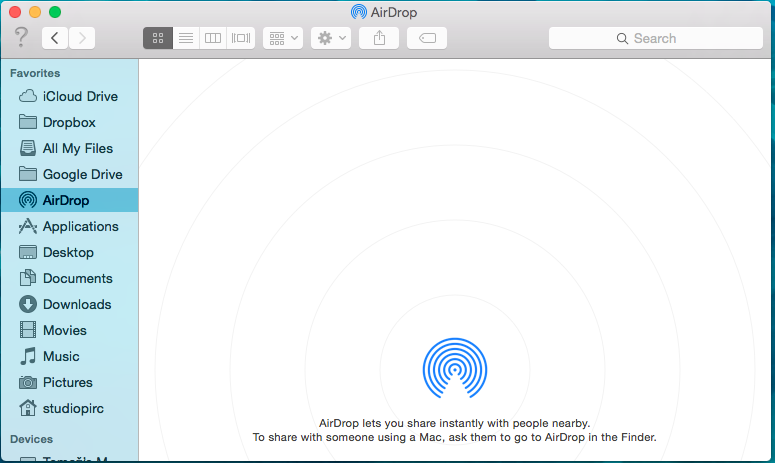Click the All My Files icon
The width and height of the screenshot is (775, 463).
pyautogui.click(x=28, y=148)
